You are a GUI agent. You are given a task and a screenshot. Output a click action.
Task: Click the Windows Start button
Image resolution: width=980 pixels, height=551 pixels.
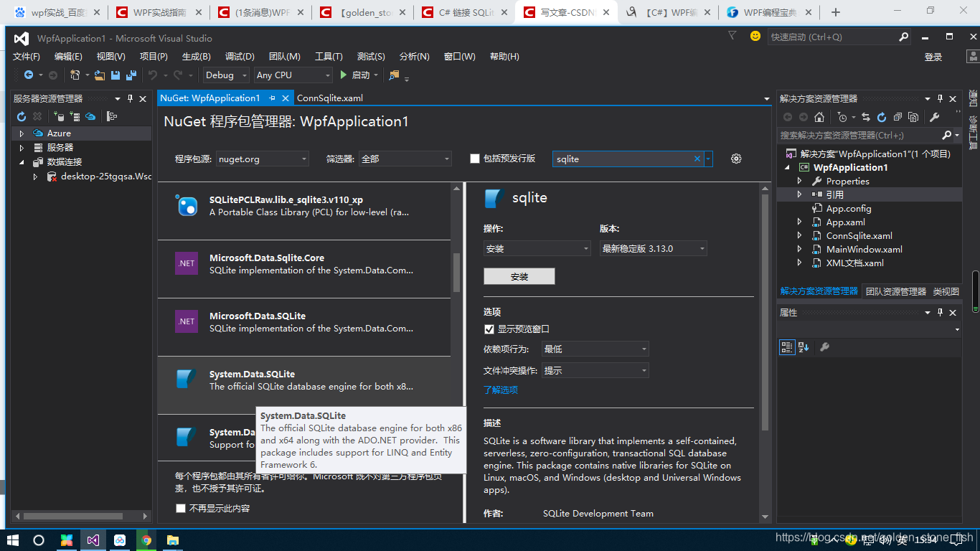pos(12,540)
